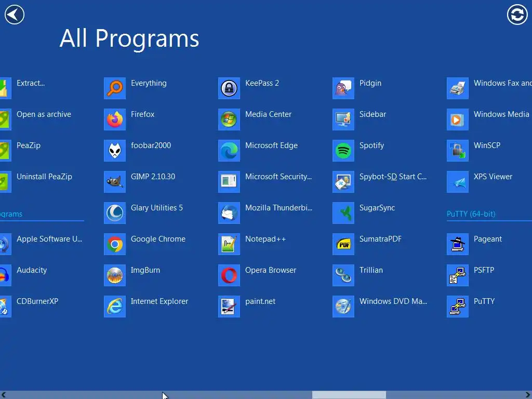The width and height of the screenshot is (532, 399).
Task: Click the 'Google Chrome' text label
Action: pos(158,239)
